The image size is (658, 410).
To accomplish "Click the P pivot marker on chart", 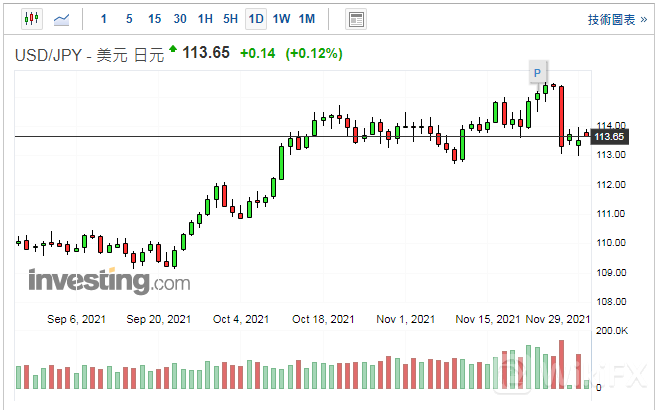I will coord(538,72).
